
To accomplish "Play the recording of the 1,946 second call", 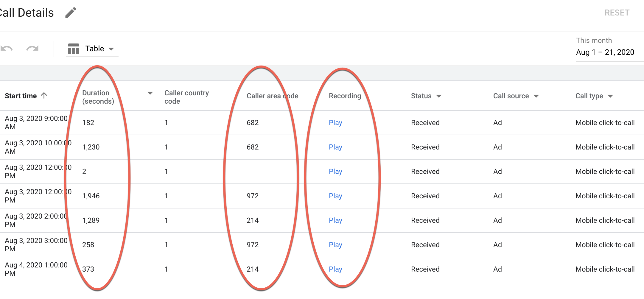I will pyautogui.click(x=335, y=196).
